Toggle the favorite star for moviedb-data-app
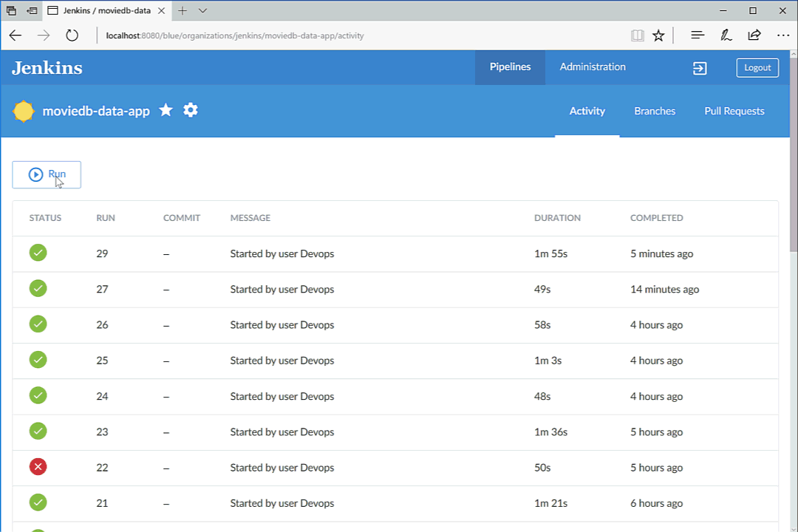Image resolution: width=798 pixels, height=532 pixels. (166, 110)
